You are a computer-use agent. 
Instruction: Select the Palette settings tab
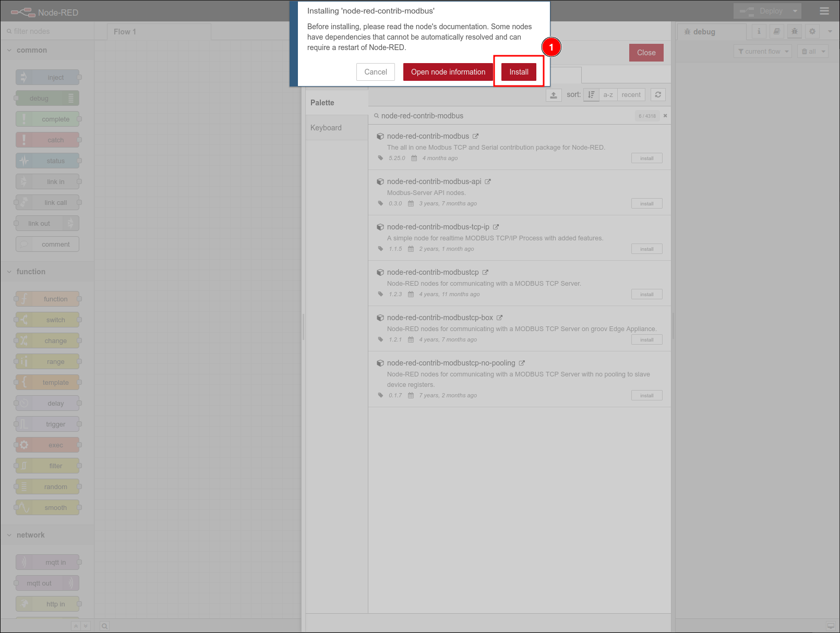click(337, 103)
